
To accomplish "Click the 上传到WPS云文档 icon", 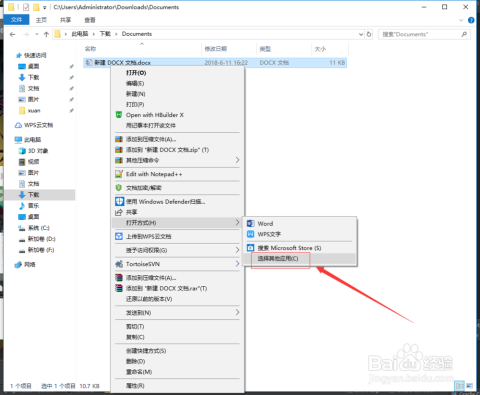I will click(x=119, y=236).
